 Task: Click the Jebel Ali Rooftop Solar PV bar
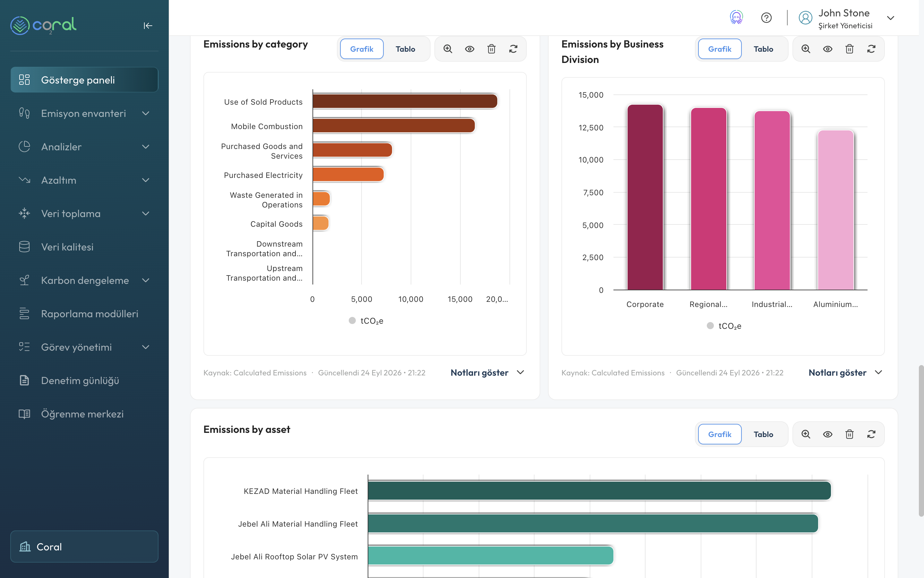point(491,556)
